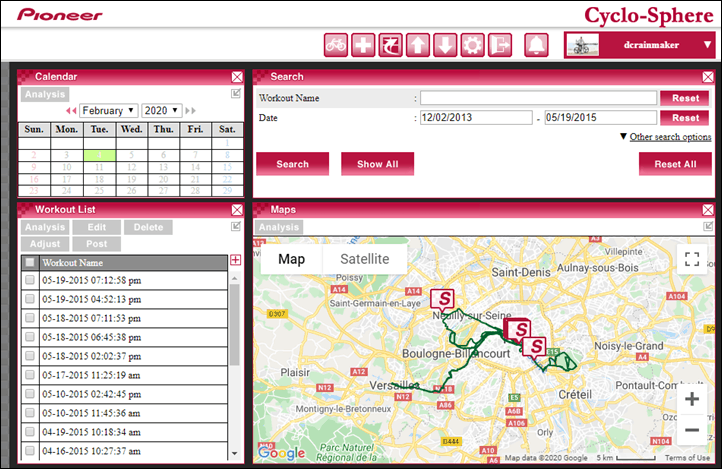The width and height of the screenshot is (722, 469).
Task: Click the Show All button
Action: click(378, 164)
